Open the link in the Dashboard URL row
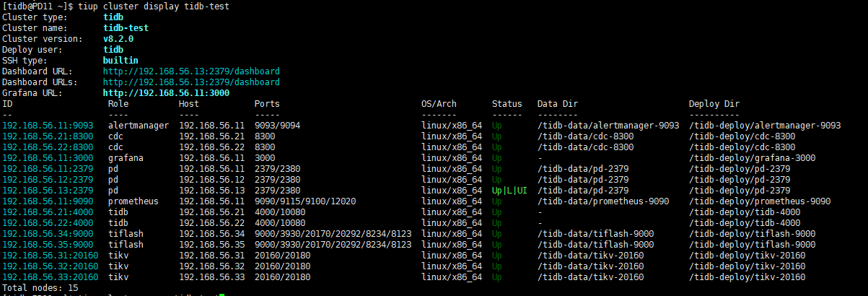 [x=191, y=71]
